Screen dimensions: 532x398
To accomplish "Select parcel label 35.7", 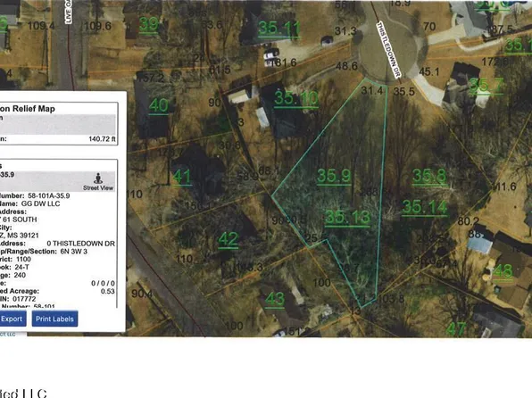I will pos(486,85).
